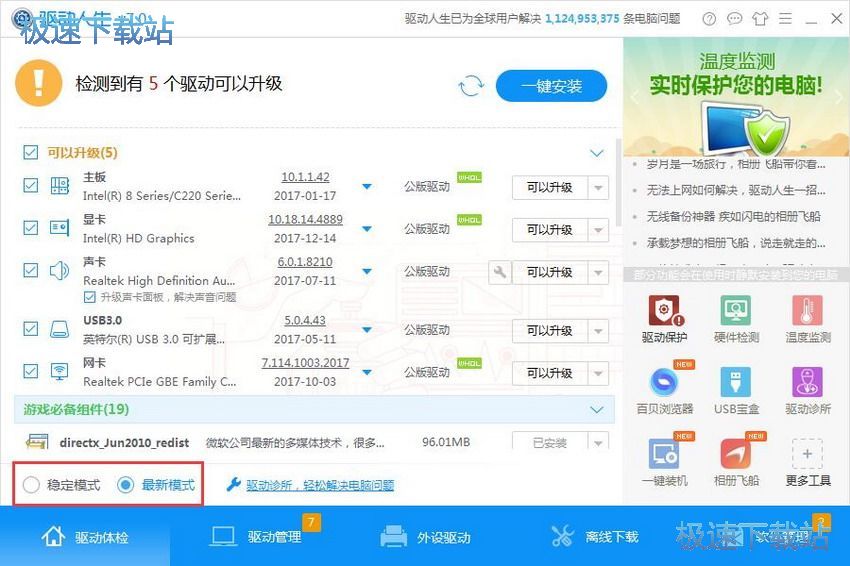Screen dimensions: 850x566
Task: Click 显卡 version number 10.18.14.4889
Action: click(305, 219)
